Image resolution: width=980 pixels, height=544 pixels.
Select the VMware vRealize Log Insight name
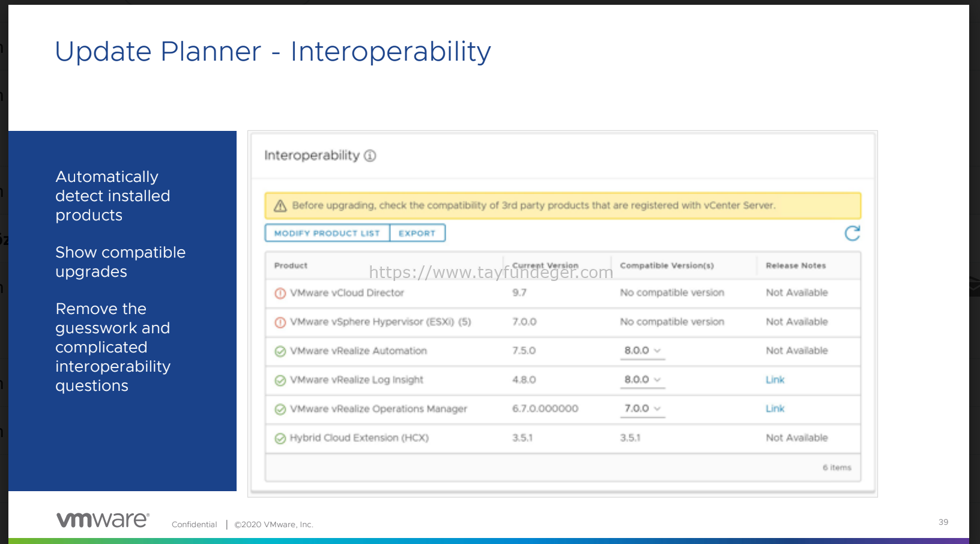(357, 379)
